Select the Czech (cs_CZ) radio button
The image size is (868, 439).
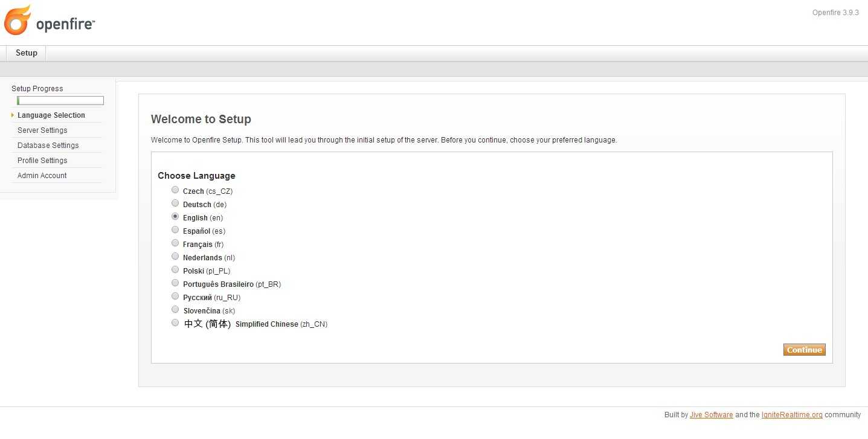click(x=175, y=190)
